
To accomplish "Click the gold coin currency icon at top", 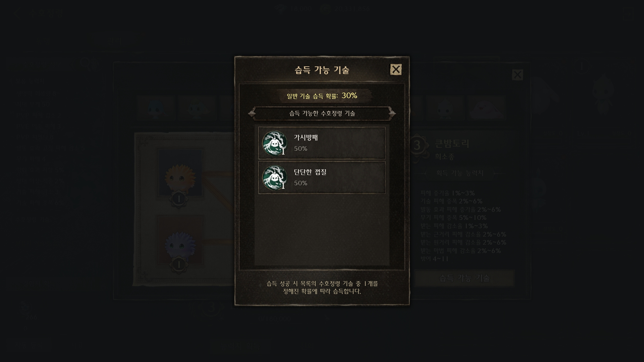I will (x=325, y=9).
